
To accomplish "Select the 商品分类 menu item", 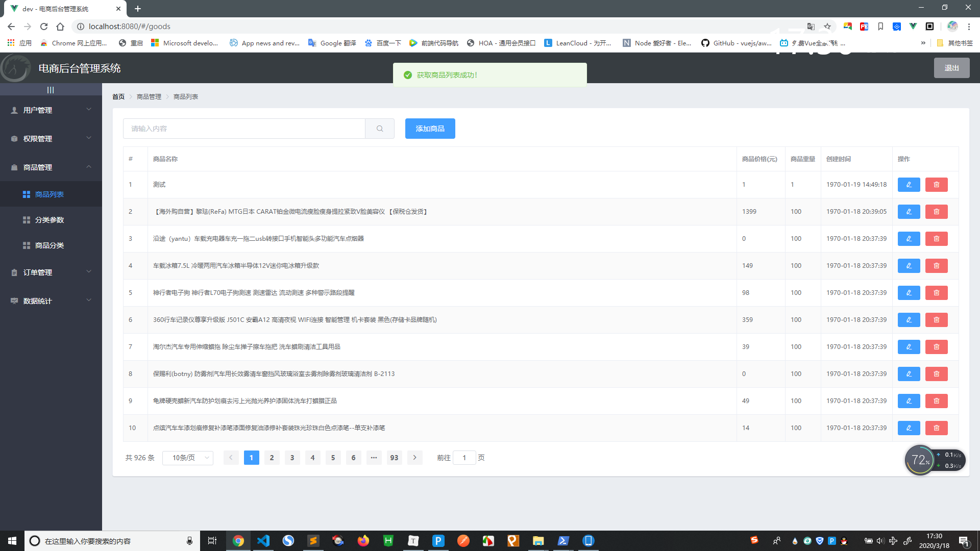I will click(50, 245).
